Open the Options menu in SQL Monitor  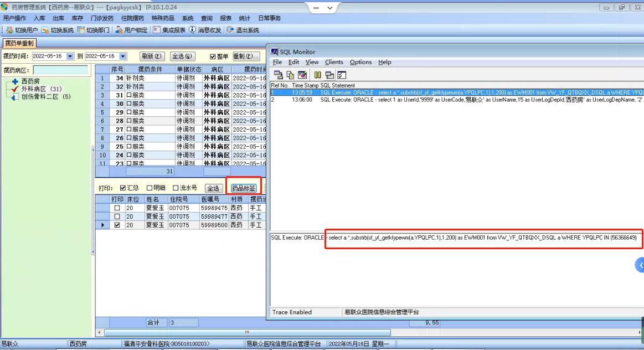(x=360, y=62)
